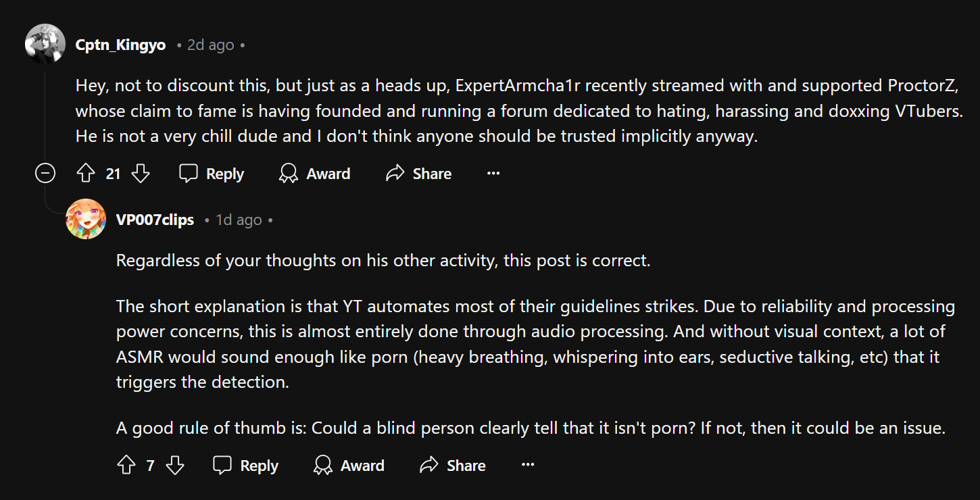Upvote Cptn_Kingyo's comment
The height and width of the screenshot is (500, 980).
86,174
